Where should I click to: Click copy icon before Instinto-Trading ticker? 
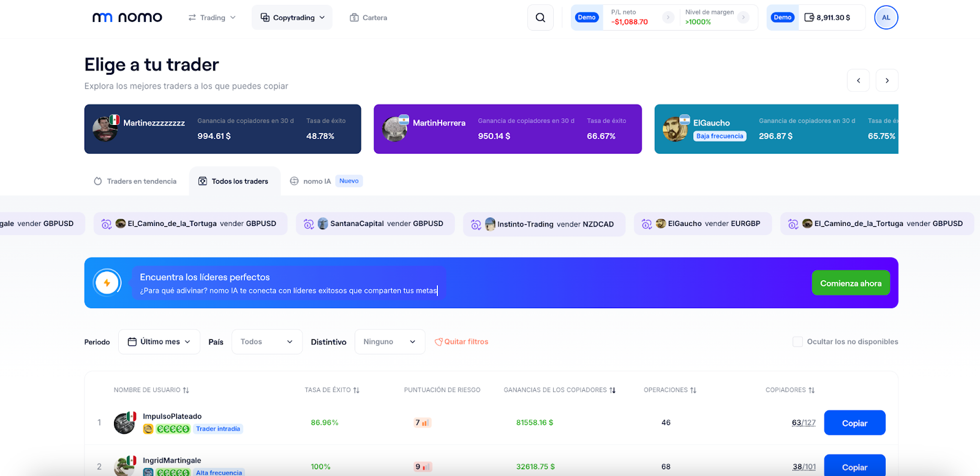476,225
